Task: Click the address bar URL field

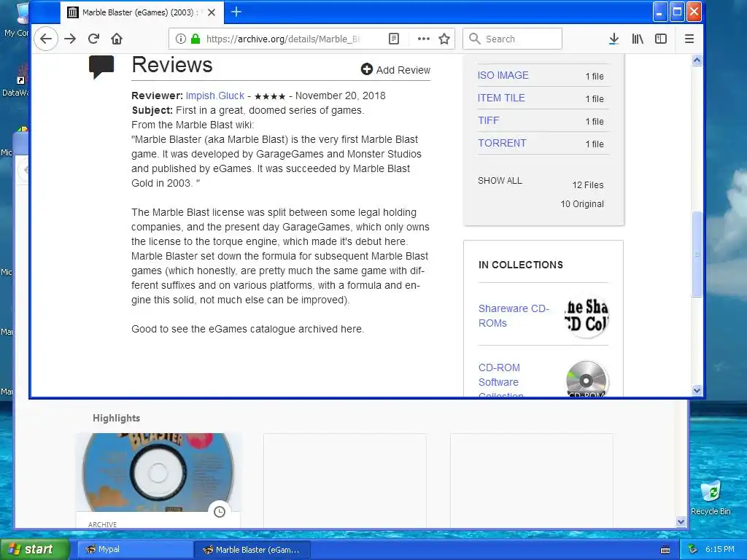Action: pyautogui.click(x=282, y=39)
